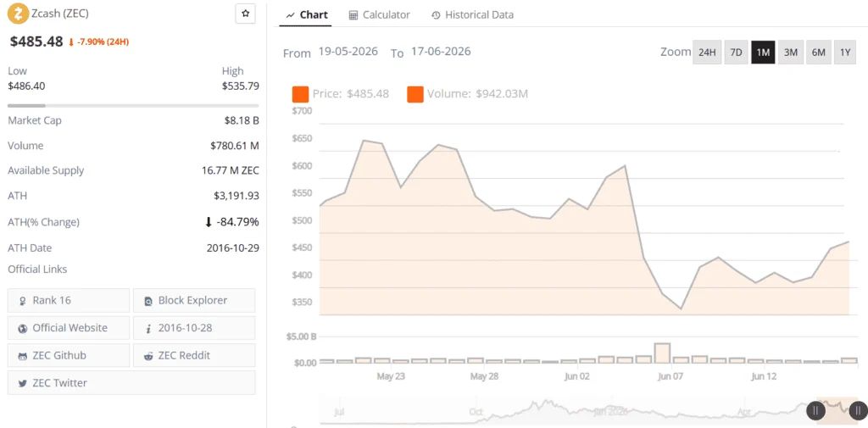Visit the Official Website link
The height and width of the screenshot is (428, 868).
click(x=69, y=328)
